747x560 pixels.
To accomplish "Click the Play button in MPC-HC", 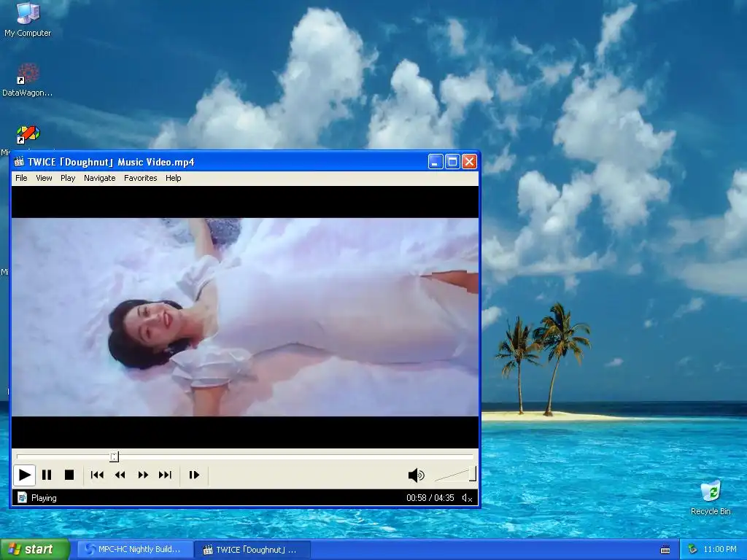I will [24, 475].
